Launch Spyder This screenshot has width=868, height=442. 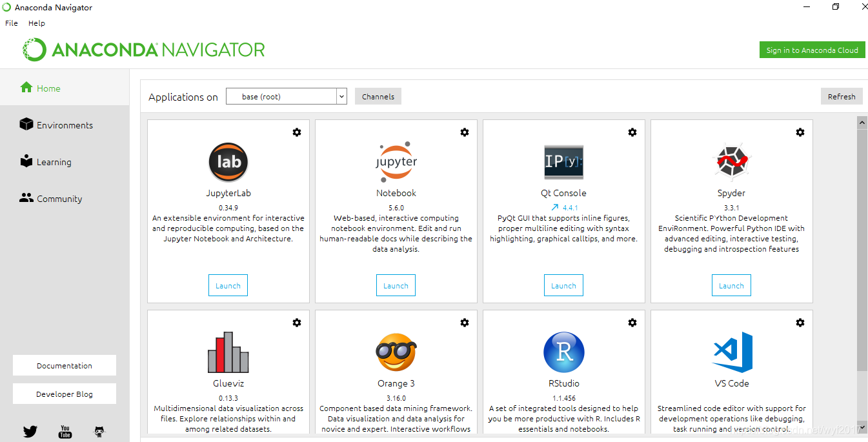coord(731,285)
